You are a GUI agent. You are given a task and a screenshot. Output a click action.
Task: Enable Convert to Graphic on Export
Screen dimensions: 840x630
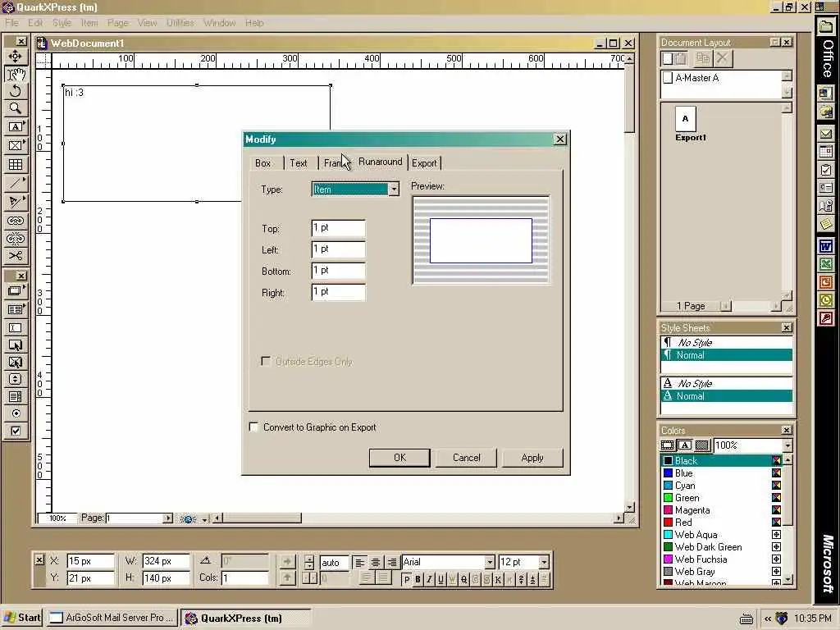point(254,427)
